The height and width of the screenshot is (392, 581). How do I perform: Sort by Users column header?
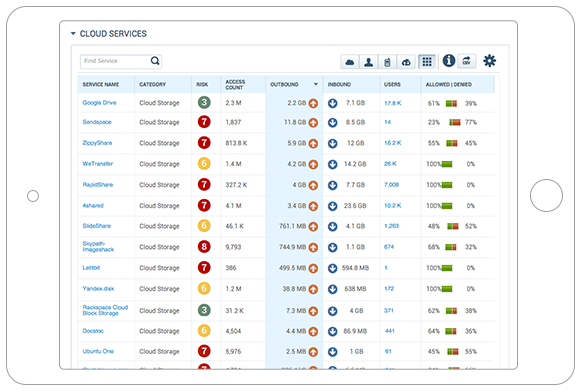point(392,84)
